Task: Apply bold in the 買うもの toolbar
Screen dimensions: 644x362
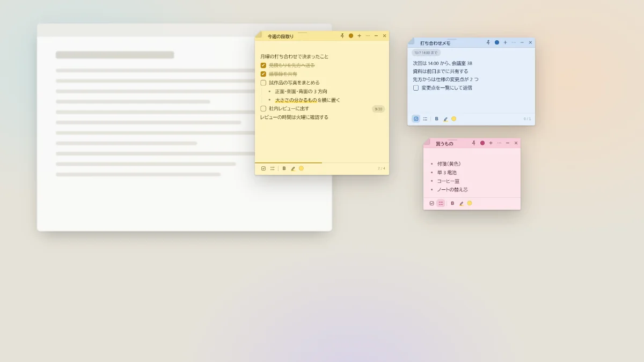Action: click(452, 203)
